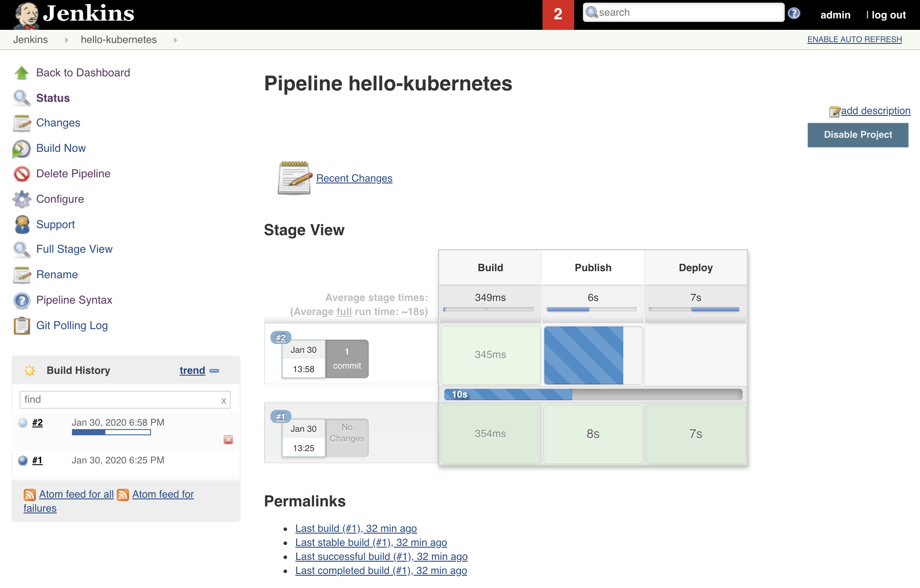Click the Rename notepad icon
The height and width of the screenshot is (588, 920).
point(22,275)
